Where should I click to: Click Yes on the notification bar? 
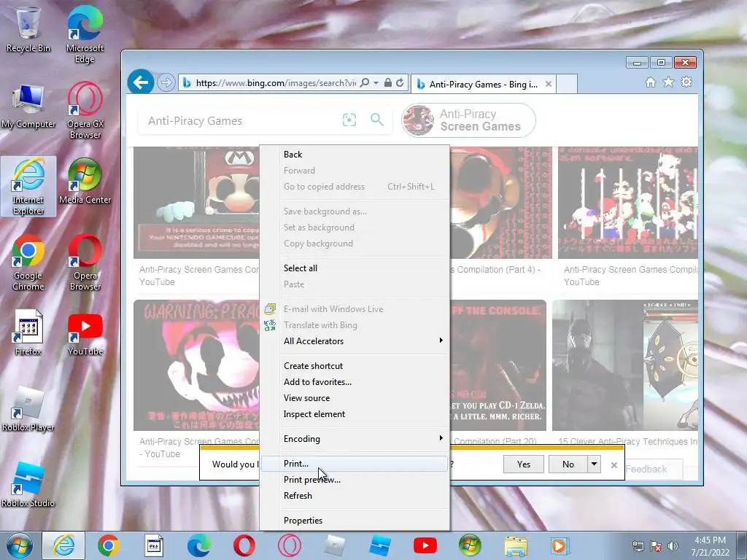[x=524, y=464]
